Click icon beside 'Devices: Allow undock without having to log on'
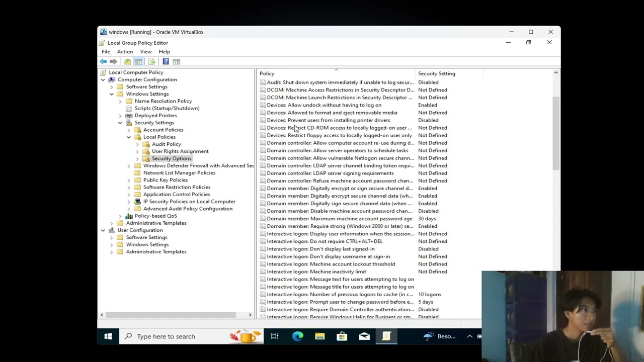Image resolution: width=644 pixels, height=362 pixels. (263, 105)
